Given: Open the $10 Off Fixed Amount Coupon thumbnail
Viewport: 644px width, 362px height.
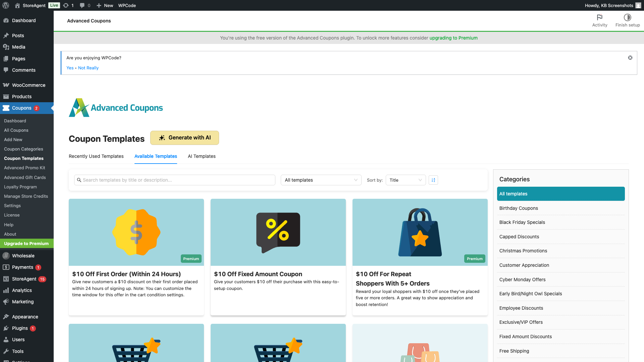Looking at the screenshot, I should click(278, 232).
